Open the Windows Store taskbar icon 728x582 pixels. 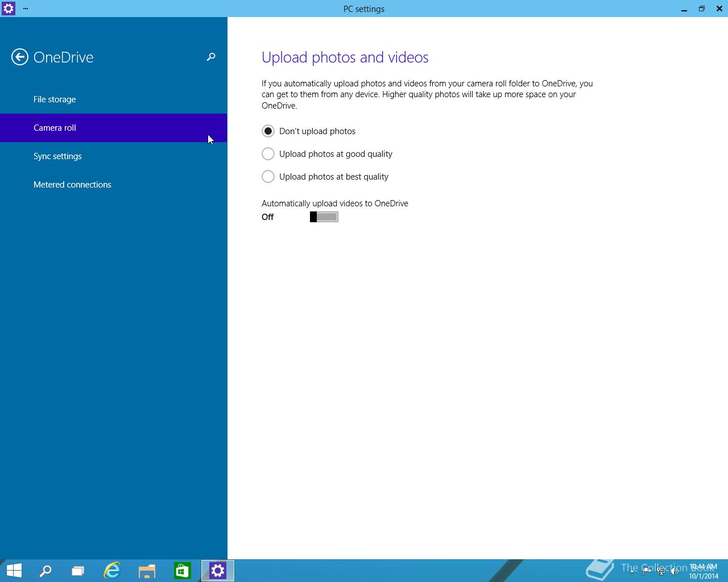(182, 571)
